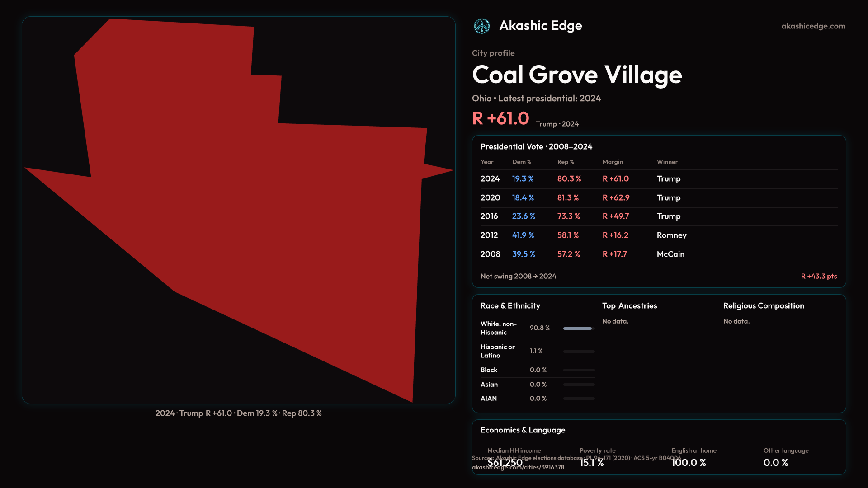Click the Top Ancestries heading
Viewport: 868px width, 488px height.
tap(629, 306)
